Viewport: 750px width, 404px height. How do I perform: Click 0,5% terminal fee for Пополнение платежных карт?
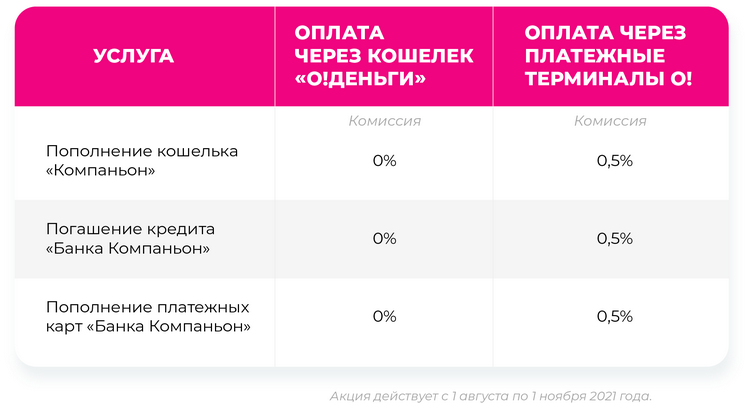click(x=614, y=316)
